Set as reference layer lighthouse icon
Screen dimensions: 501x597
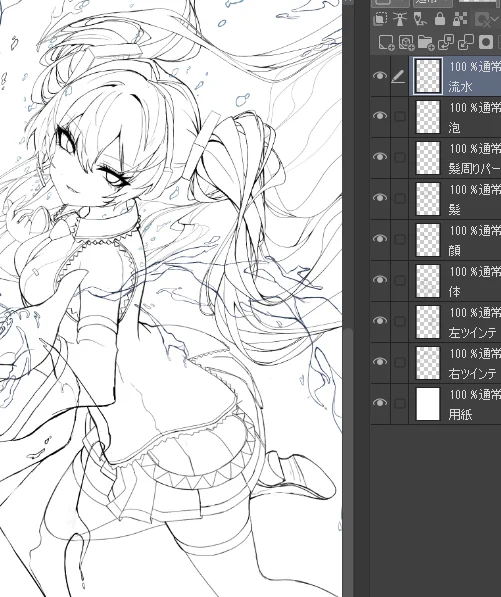tap(400, 19)
